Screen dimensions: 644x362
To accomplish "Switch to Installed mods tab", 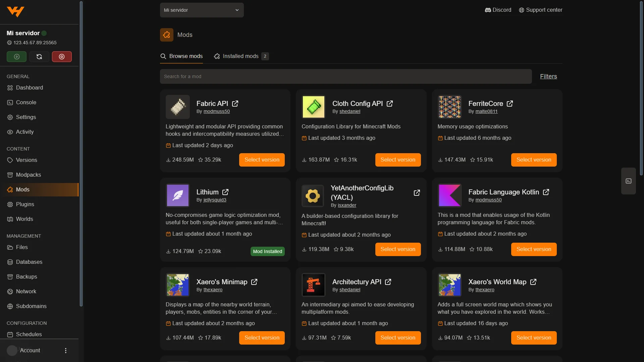I will tap(241, 56).
